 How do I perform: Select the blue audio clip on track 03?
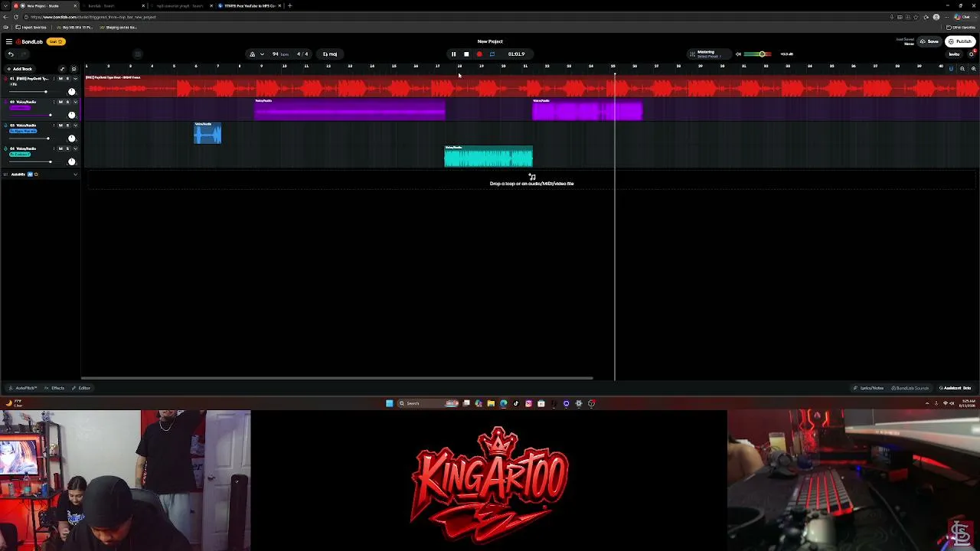207,133
